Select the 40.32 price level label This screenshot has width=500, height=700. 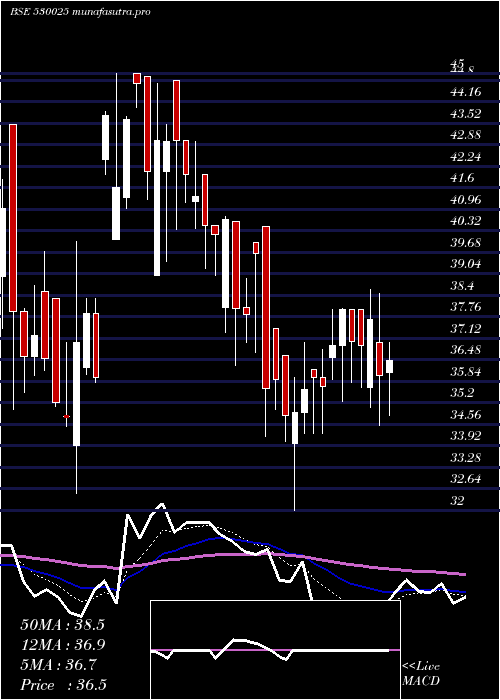466,221
